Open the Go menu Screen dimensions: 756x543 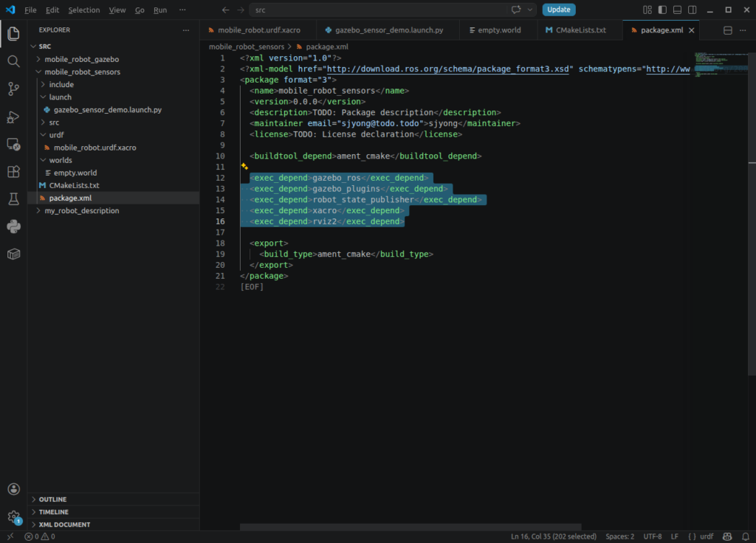point(140,10)
